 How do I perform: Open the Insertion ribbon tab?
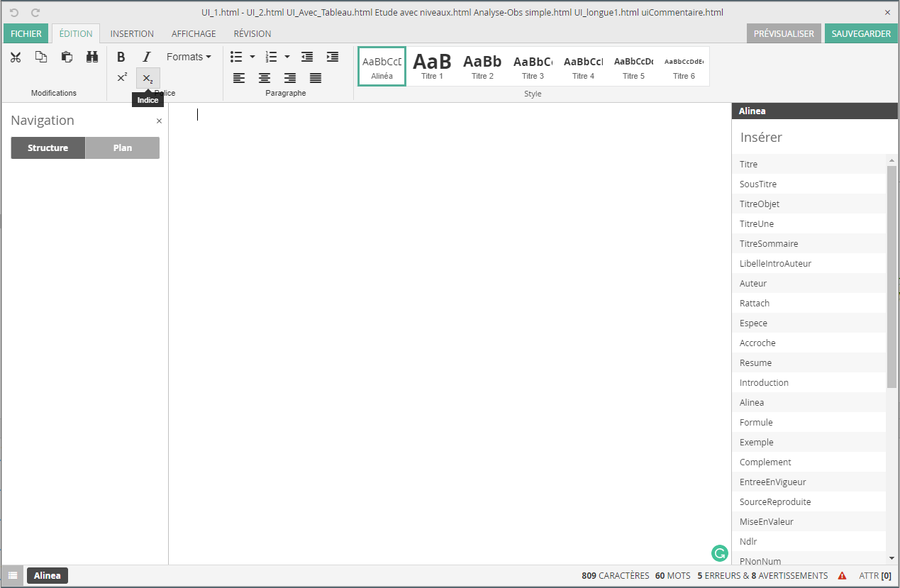[x=132, y=33]
